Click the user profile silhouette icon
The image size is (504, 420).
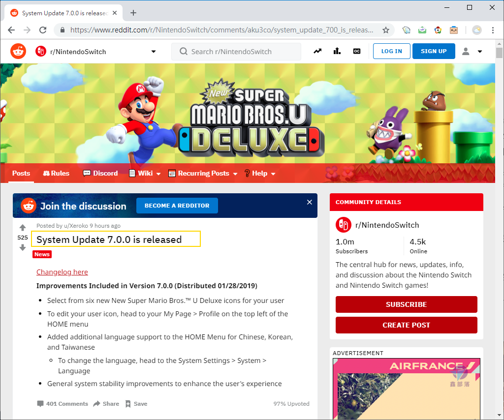[466, 51]
